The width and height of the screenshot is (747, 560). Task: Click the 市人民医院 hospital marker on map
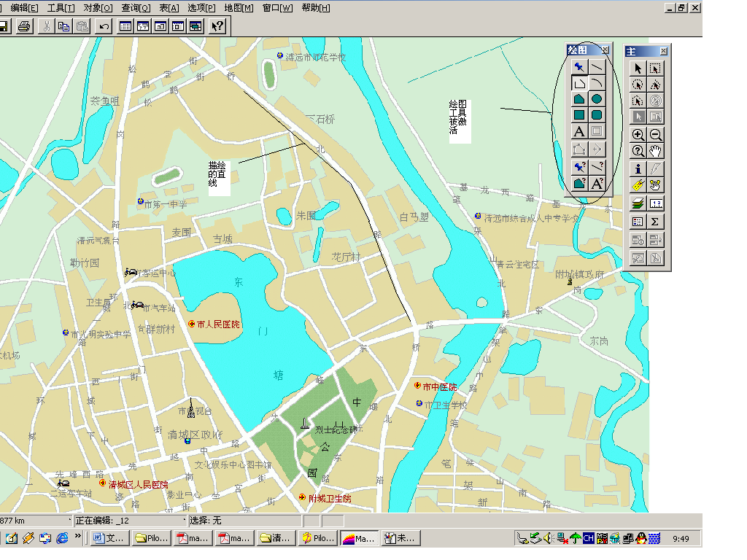(x=192, y=324)
